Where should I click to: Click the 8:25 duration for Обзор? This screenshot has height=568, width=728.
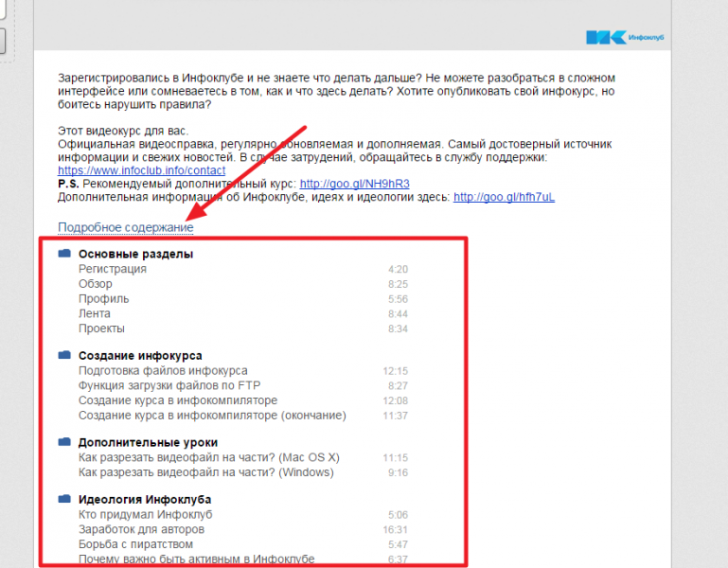398,284
